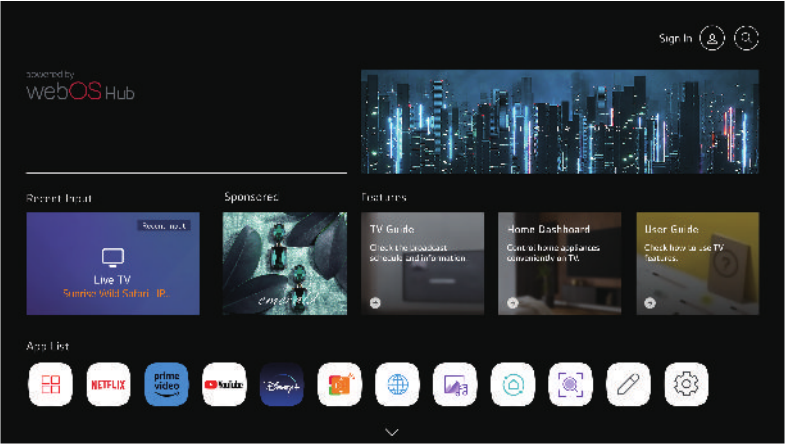Open the home hub app icon
The image size is (785, 444).
coord(512,384)
